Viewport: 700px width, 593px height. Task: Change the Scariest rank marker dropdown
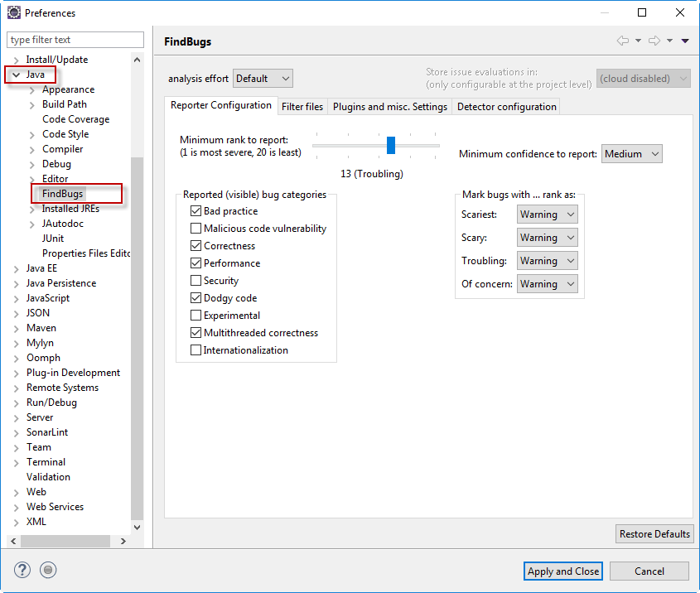pos(547,215)
